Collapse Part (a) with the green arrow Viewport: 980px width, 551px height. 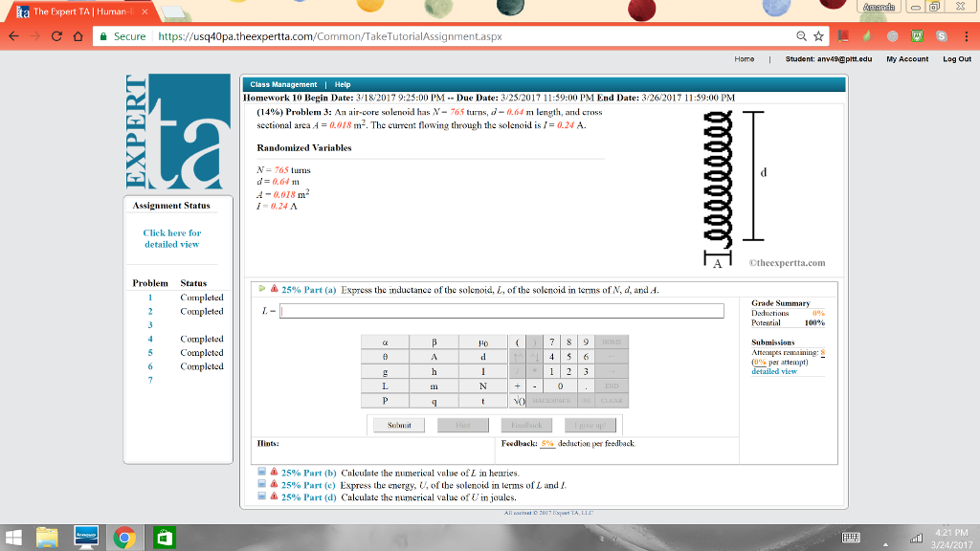pos(262,289)
